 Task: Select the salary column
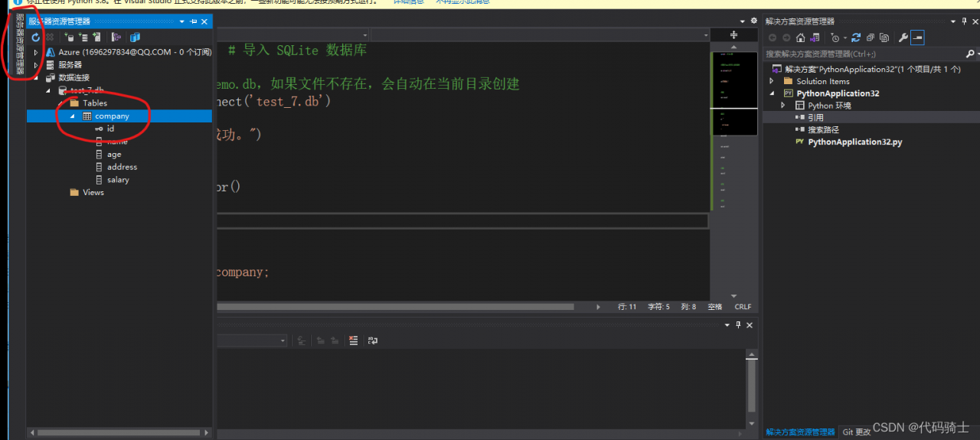click(x=118, y=180)
